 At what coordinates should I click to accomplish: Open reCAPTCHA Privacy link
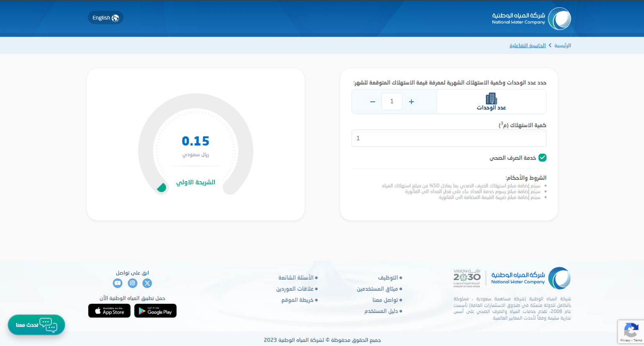pyautogui.click(x=625, y=340)
